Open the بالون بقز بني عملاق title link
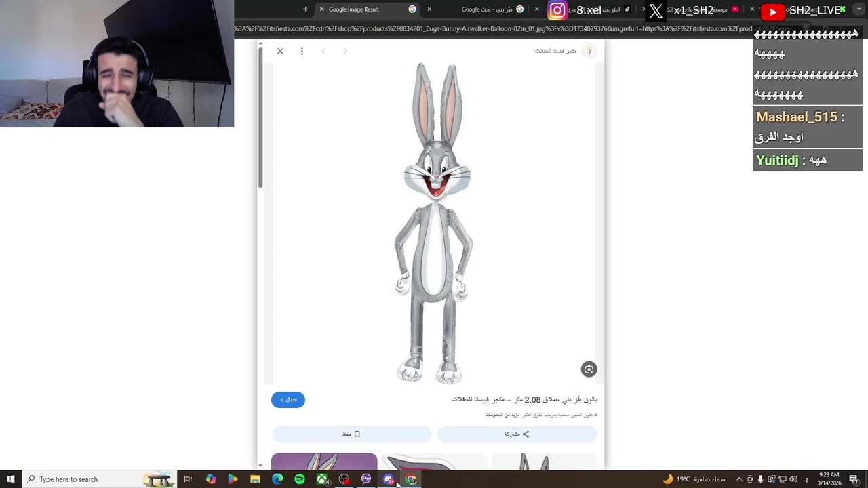The image size is (868, 488). pyautogui.click(x=524, y=400)
